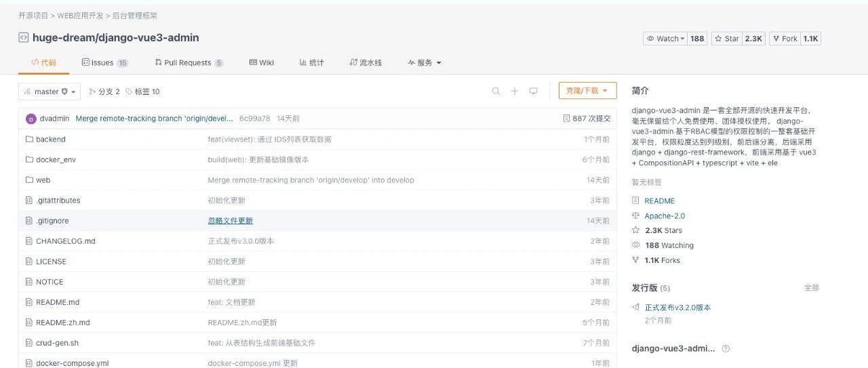This screenshot has width=868, height=368.
Task: Star the repository
Action: click(727, 39)
